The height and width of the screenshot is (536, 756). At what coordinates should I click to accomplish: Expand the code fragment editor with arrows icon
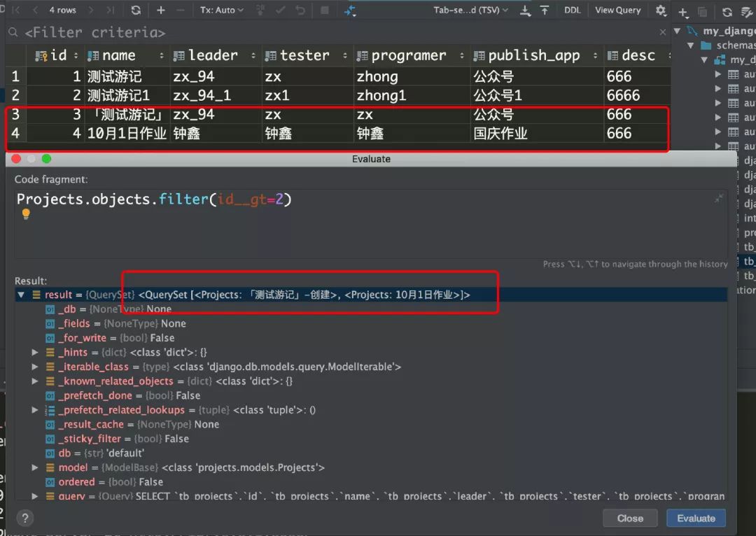tap(719, 198)
